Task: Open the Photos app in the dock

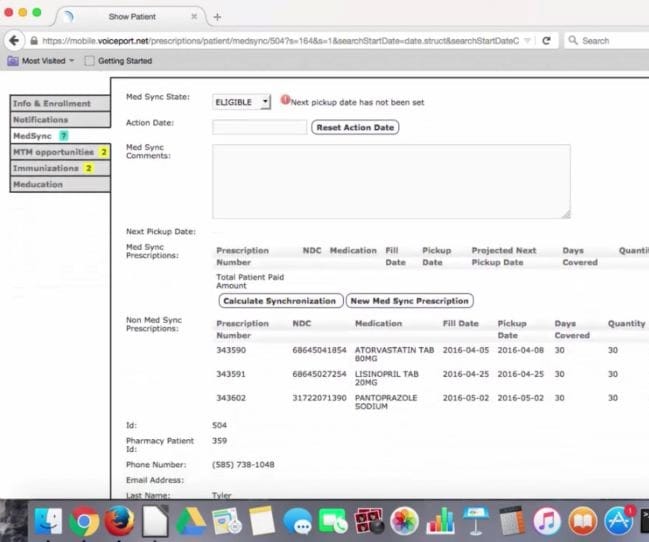Action: [404, 521]
